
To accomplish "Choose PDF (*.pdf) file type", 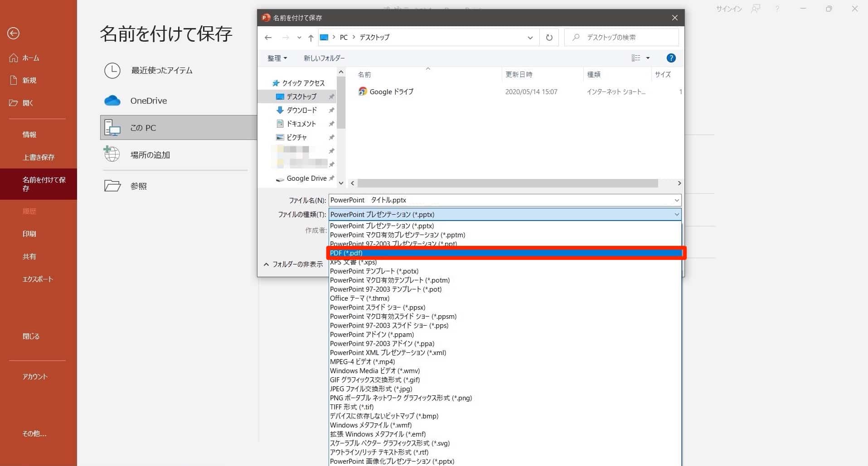I will pos(505,253).
